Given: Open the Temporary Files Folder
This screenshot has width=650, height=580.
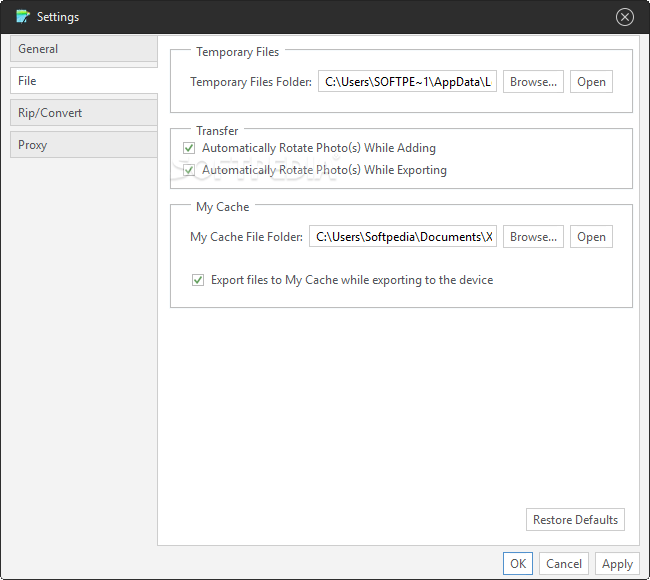Looking at the screenshot, I should [591, 82].
